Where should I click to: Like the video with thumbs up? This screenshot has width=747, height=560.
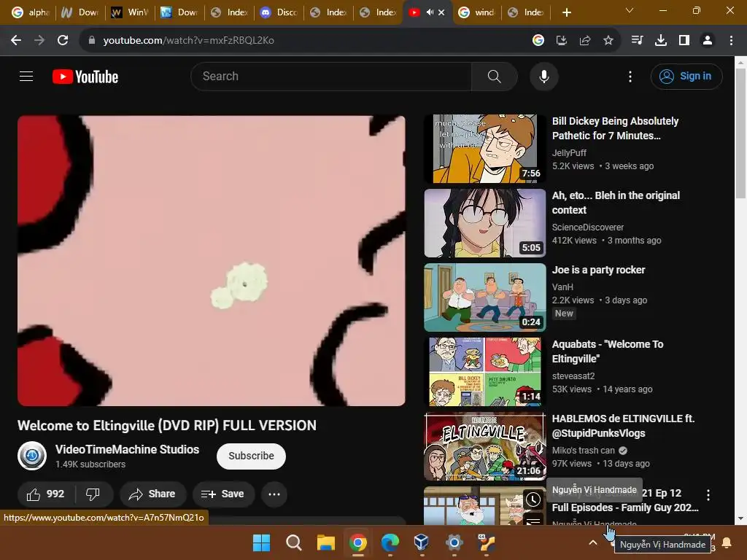pyautogui.click(x=46, y=494)
